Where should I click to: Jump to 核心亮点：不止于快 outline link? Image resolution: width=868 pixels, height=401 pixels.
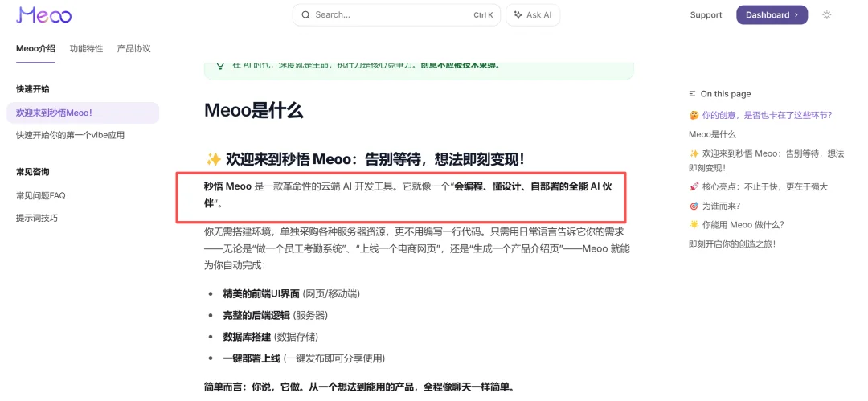(x=759, y=186)
